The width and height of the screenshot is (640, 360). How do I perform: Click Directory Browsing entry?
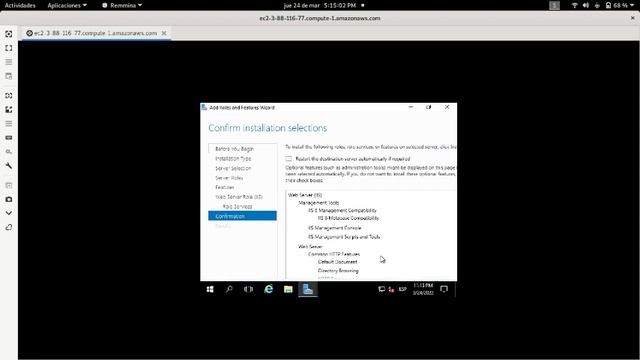tap(338, 271)
